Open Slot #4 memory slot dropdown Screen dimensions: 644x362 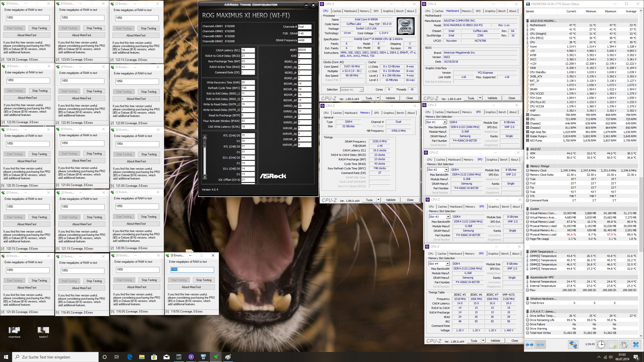point(447,264)
